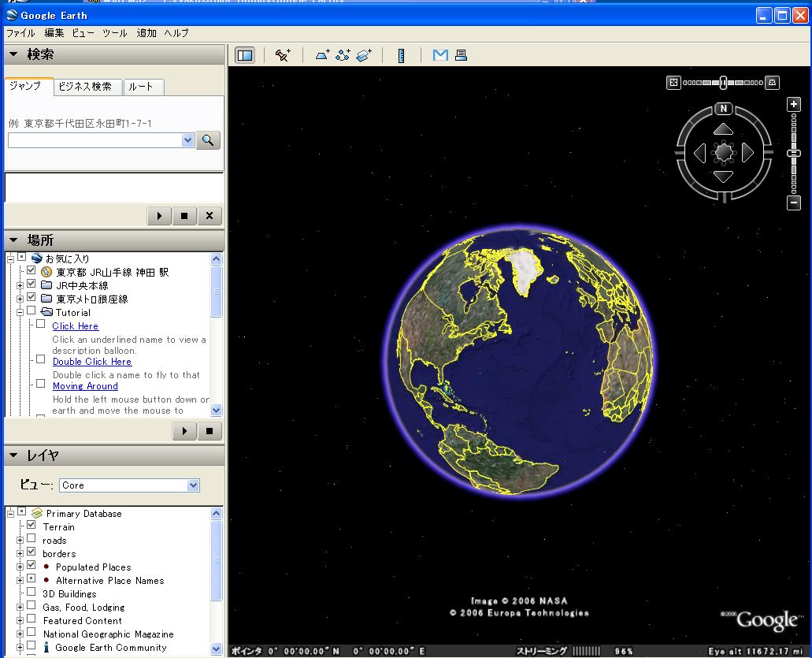Expand the Featured Content layer
Screen dimensions: 812x658
pyautogui.click(x=20, y=621)
